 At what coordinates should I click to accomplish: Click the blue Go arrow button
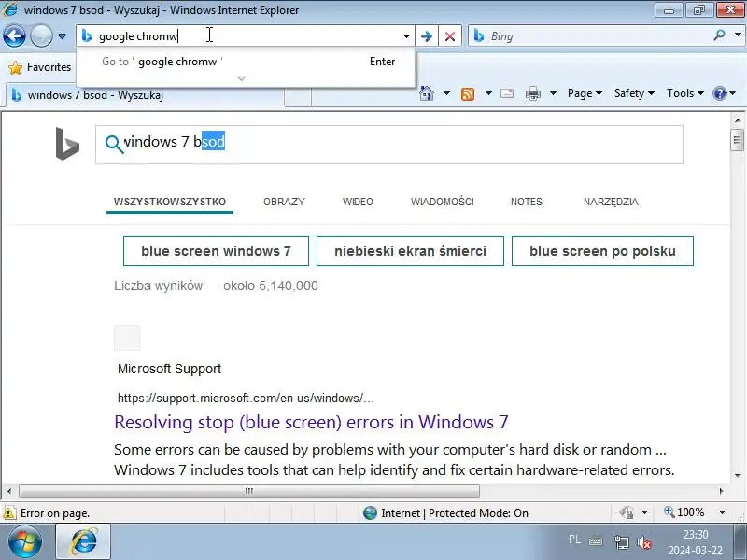pos(427,36)
